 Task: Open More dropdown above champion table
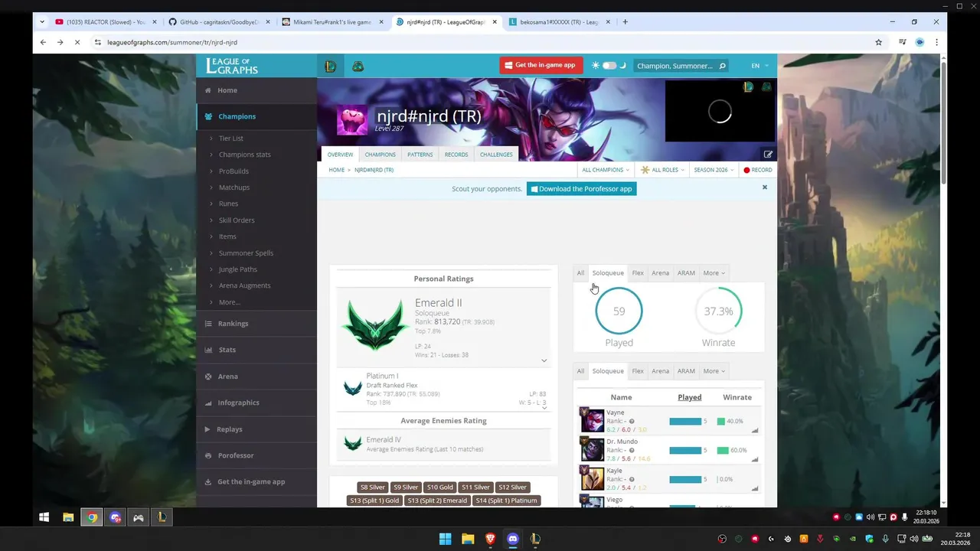[714, 371]
